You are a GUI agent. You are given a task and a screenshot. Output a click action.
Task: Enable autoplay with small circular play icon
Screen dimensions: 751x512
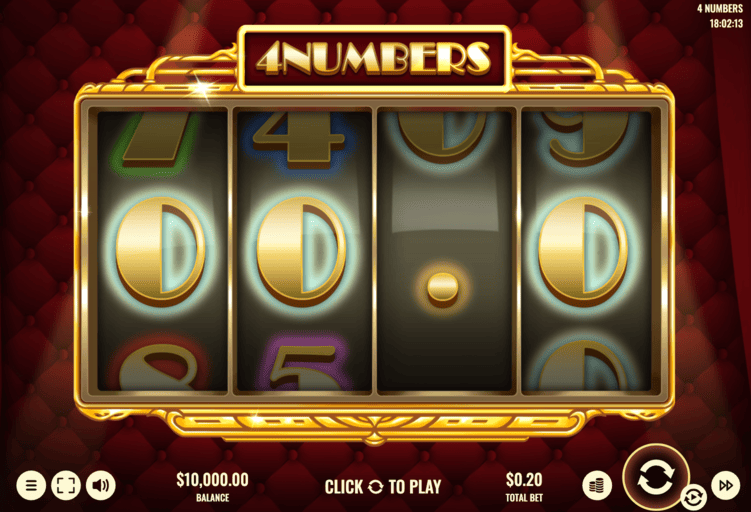(693, 498)
